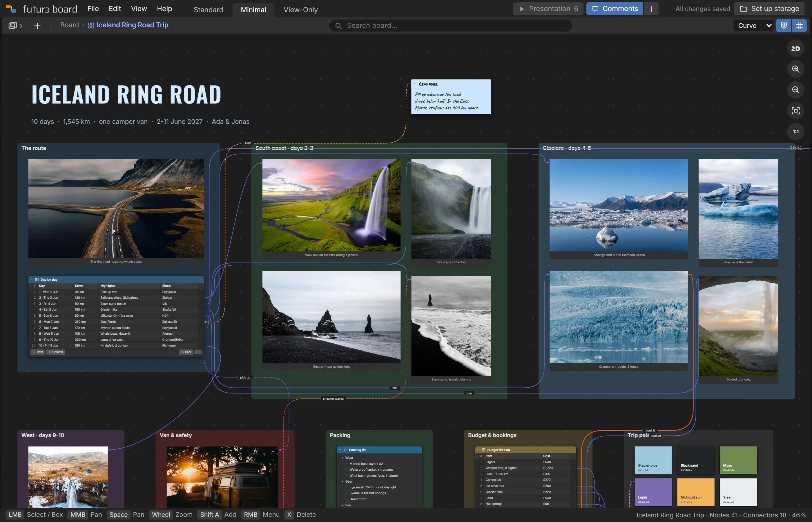Add a row to Day by day table
812x522 pixels.
(38, 352)
